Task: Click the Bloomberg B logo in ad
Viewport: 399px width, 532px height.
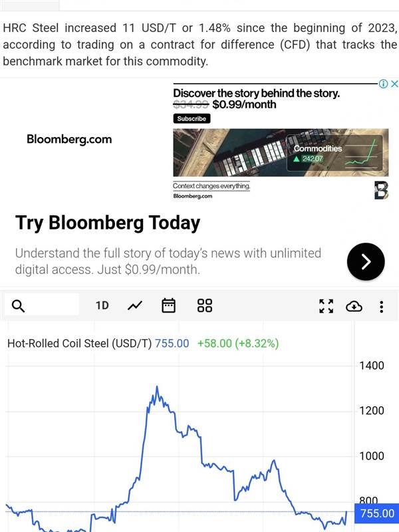Action: (x=381, y=190)
